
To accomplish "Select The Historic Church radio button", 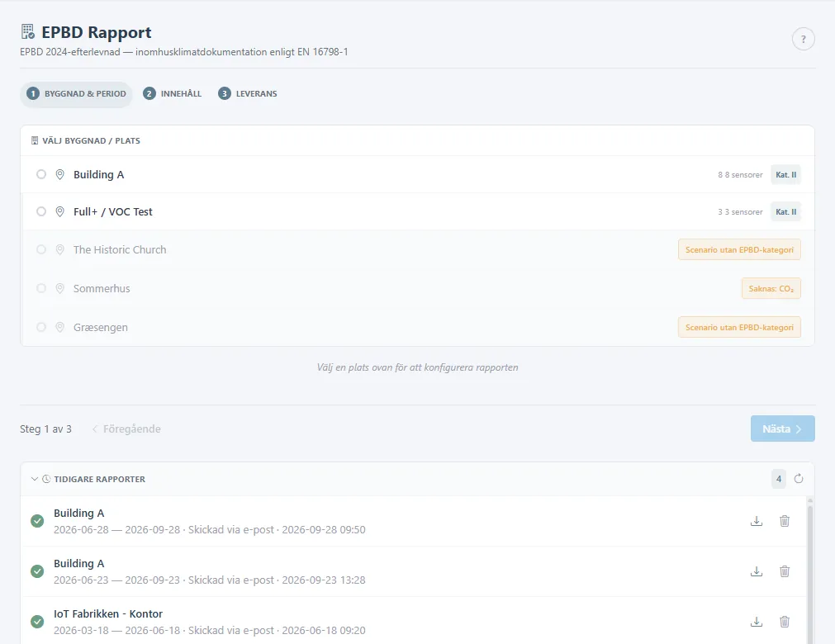I will click(41, 249).
